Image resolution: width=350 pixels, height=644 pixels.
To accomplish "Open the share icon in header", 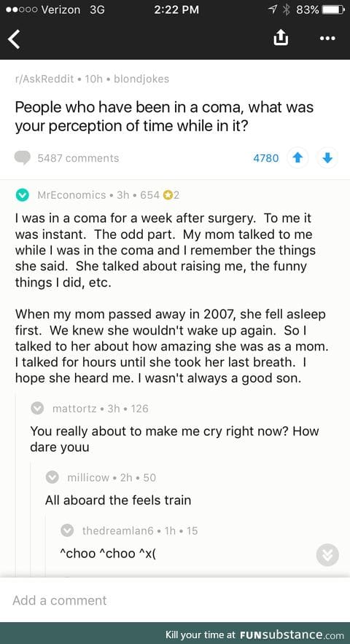I will [281, 38].
